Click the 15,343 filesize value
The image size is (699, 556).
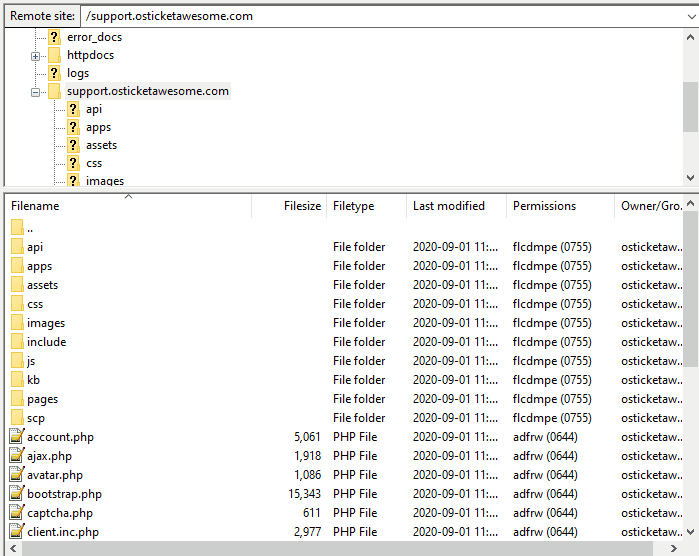click(304, 494)
